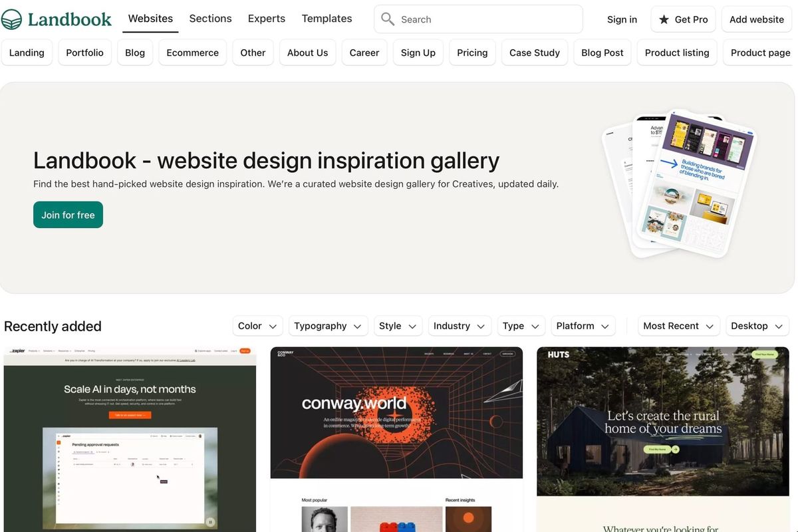Click the Add website button
The image size is (798, 532).
(x=756, y=19)
